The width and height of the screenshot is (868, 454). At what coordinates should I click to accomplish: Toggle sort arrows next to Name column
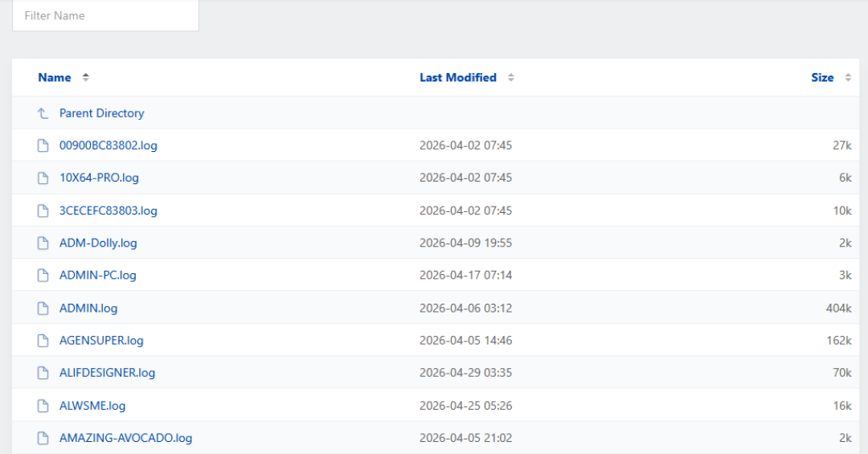click(85, 77)
